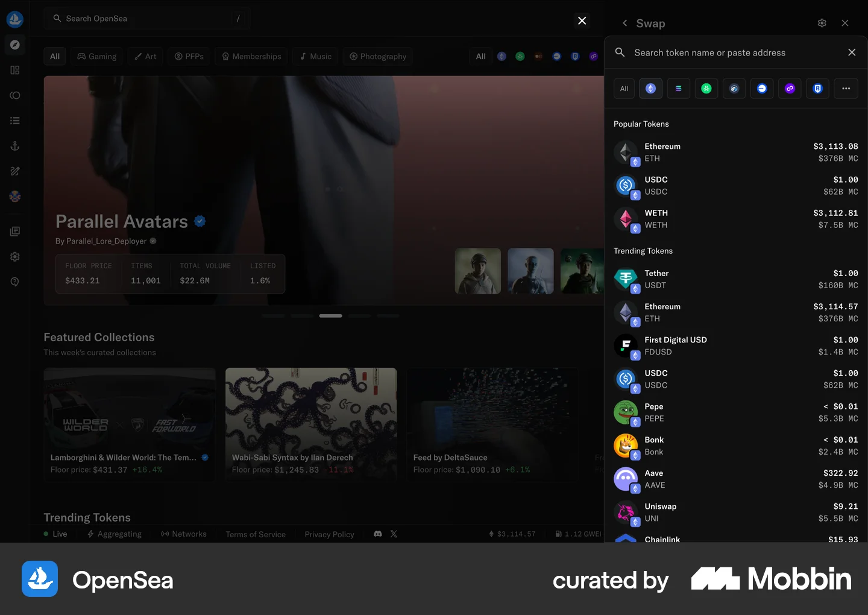Viewport: 868px width, 615px height.
Task: Filter swap tokens by Ethereum chain
Action: click(650, 89)
